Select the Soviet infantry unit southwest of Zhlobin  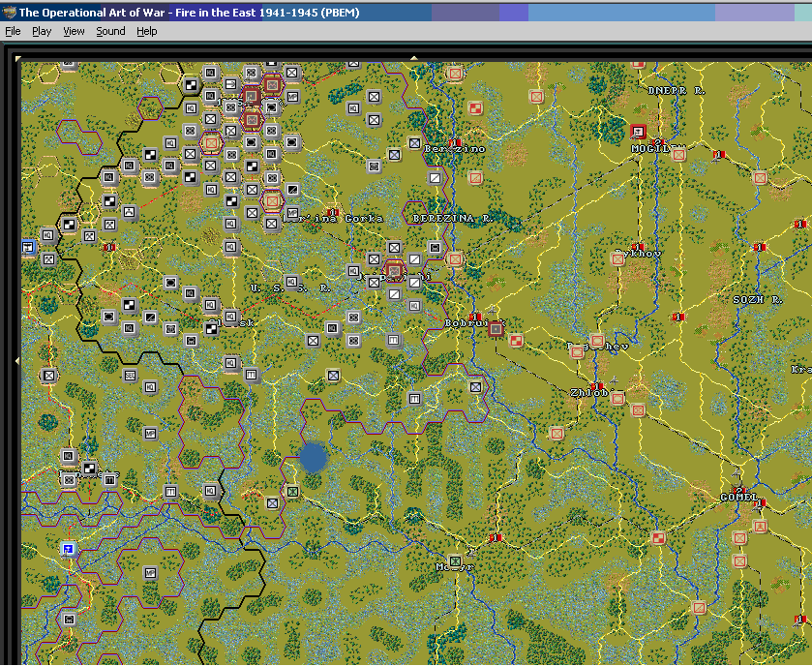click(556, 434)
